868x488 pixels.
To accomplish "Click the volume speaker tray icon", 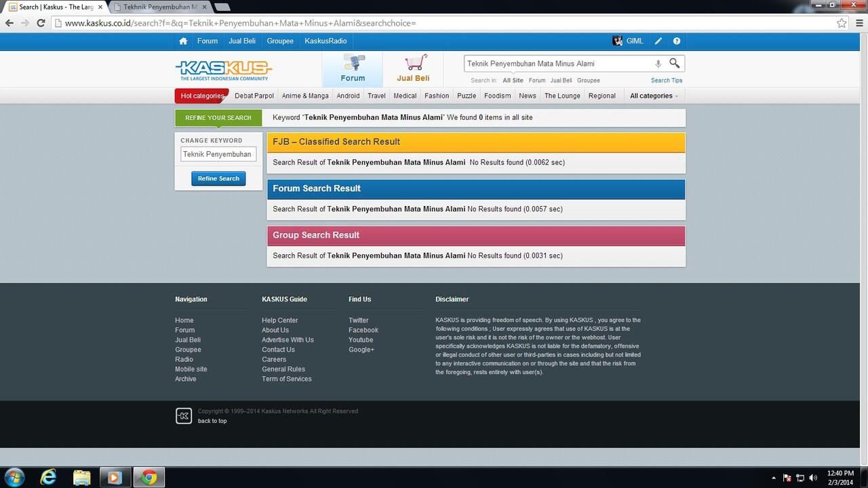I will pyautogui.click(x=813, y=478).
